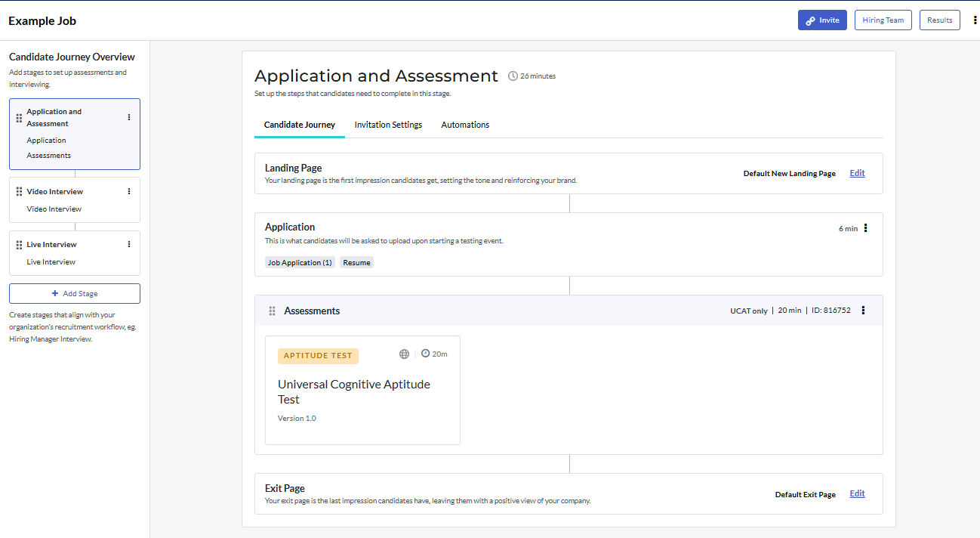980x538 pixels.
Task: Click the globe icon on the aptitude test card
Action: [x=404, y=354]
